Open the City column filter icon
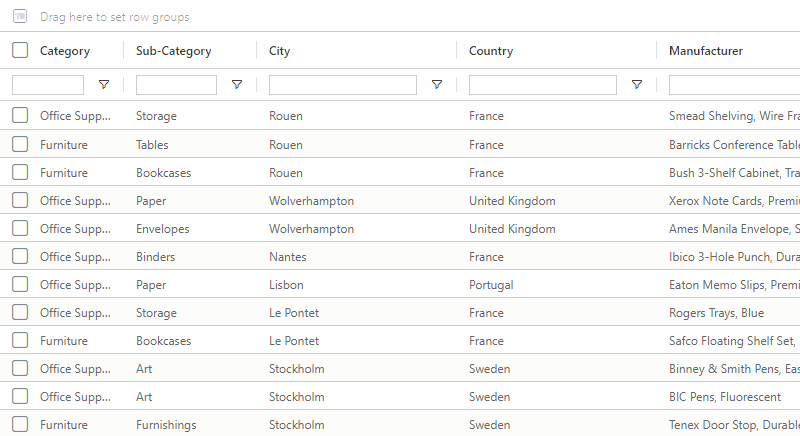Image resolution: width=800 pixels, height=436 pixels. 437,85
